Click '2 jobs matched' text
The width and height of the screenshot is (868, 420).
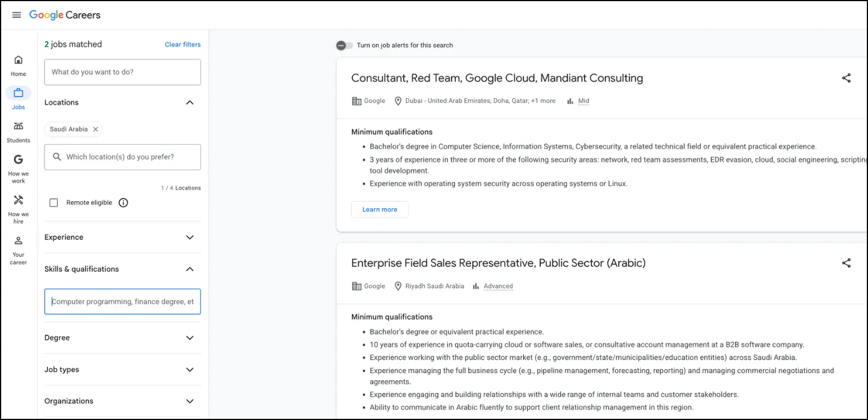[73, 45]
